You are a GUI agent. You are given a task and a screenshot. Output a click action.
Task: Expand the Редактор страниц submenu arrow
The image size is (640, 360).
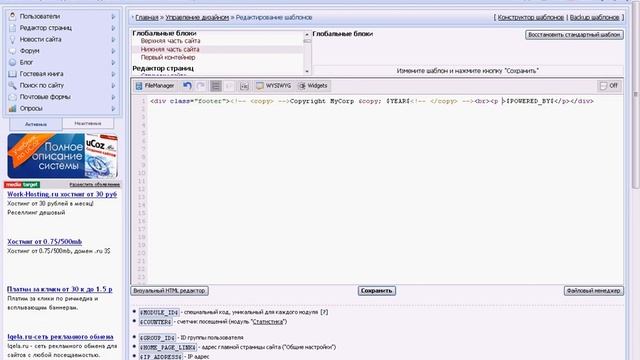tap(113, 28)
